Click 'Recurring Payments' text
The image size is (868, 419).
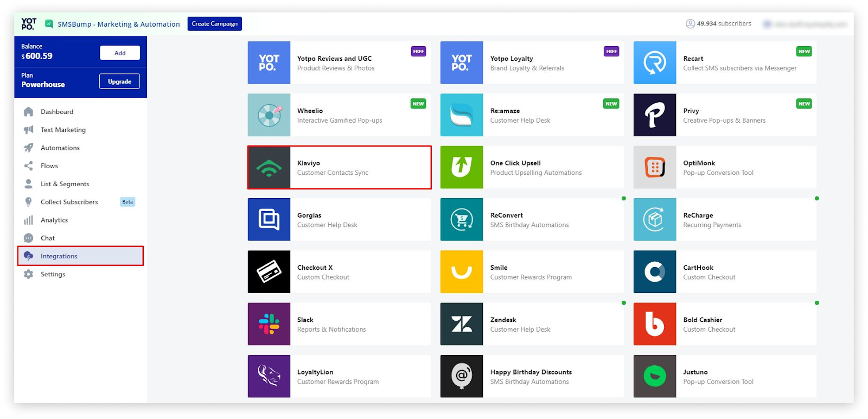(x=712, y=225)
